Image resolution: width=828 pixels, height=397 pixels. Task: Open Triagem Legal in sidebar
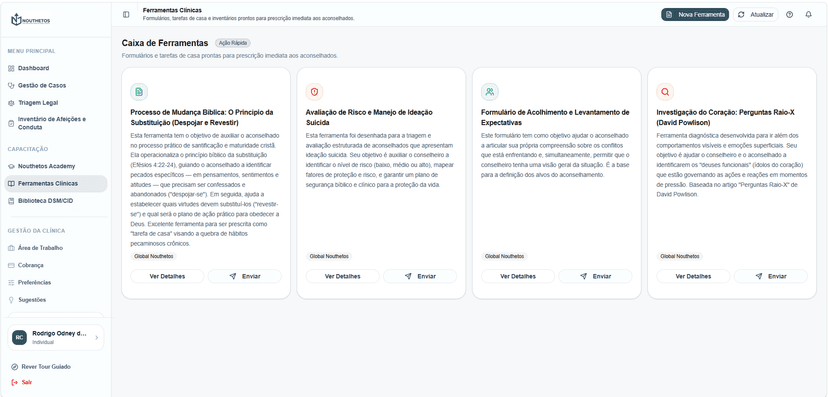[x=57, y=102]
